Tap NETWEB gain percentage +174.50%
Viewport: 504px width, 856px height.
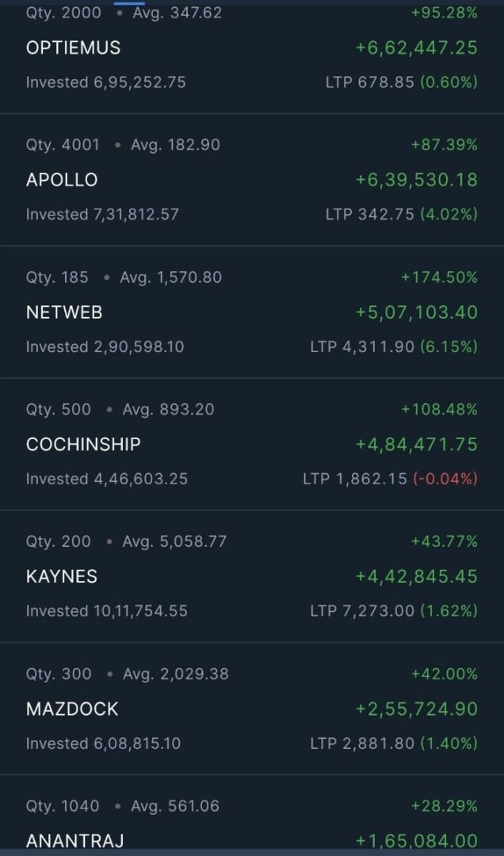pos(439,277)
